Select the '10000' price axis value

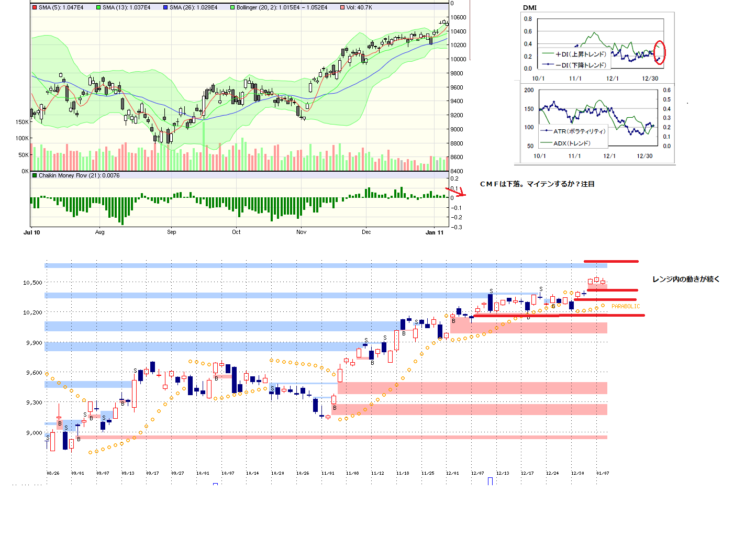click(x=458, y=59)
